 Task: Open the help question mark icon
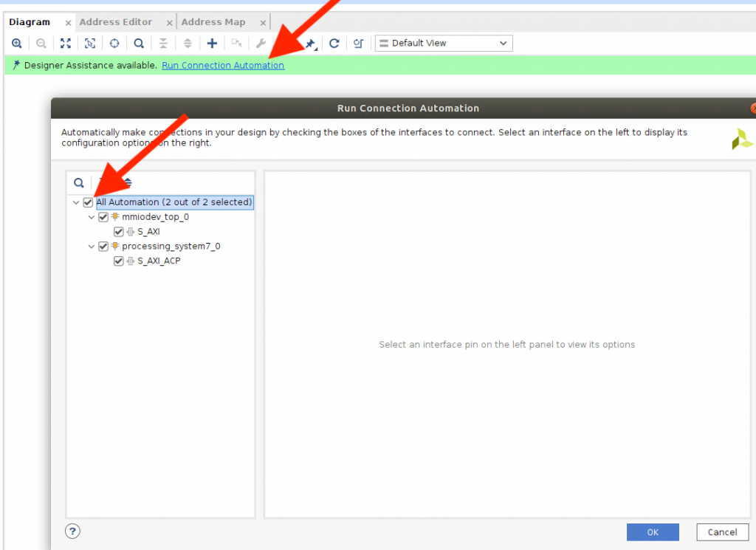coord(73,531)
